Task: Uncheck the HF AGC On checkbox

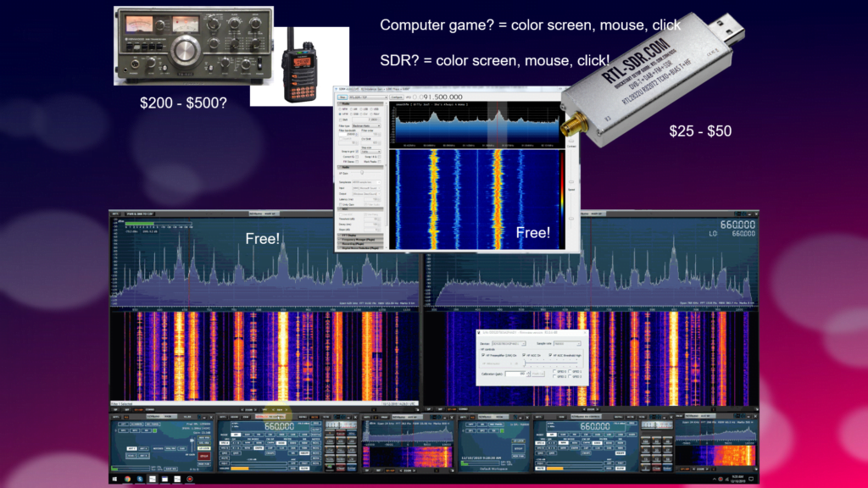Action: [x=524, y=355]
